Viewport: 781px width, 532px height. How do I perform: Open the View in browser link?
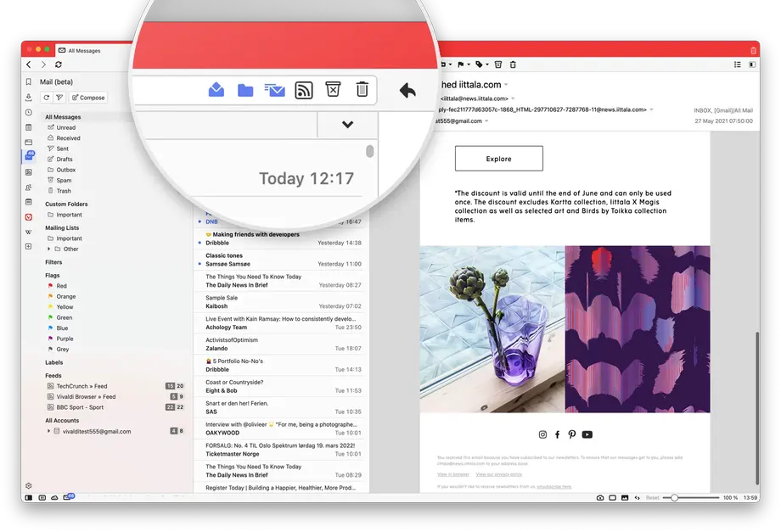(x=452, y=474)
